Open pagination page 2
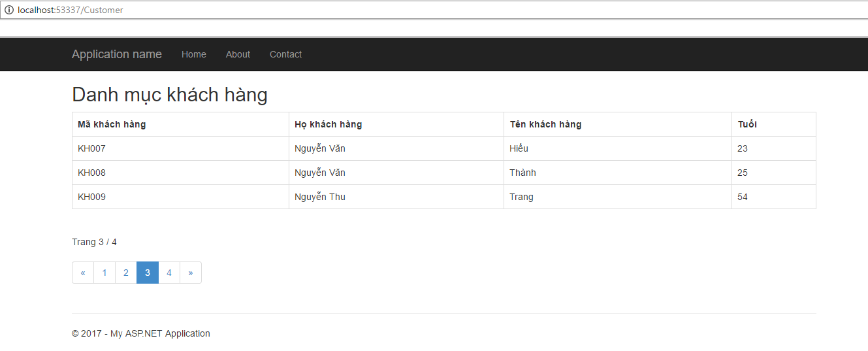Screen dimensions: 868x351 pyautogui.click(x=126, y=273)
